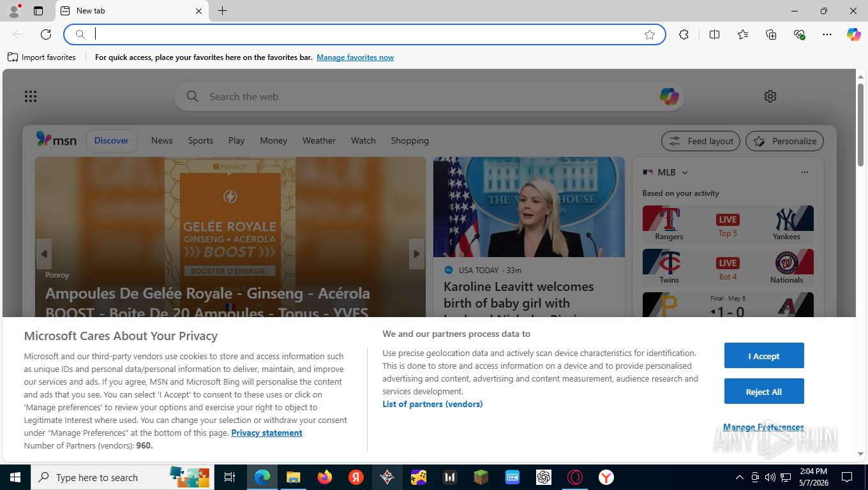Click Reject All button

pyautogui.click(x=764, y=391)
